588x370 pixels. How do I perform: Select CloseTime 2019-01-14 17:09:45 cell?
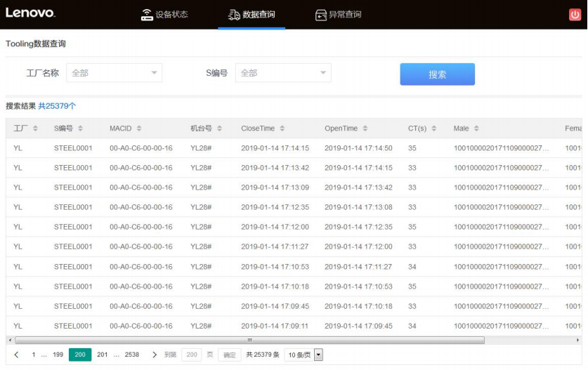click(x=275, y=306)
